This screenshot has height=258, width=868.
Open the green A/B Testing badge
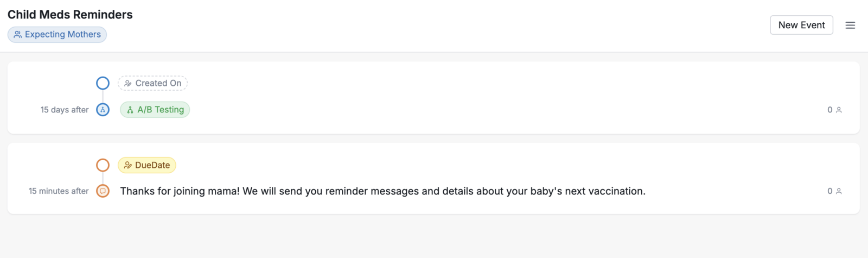point(155,110)
